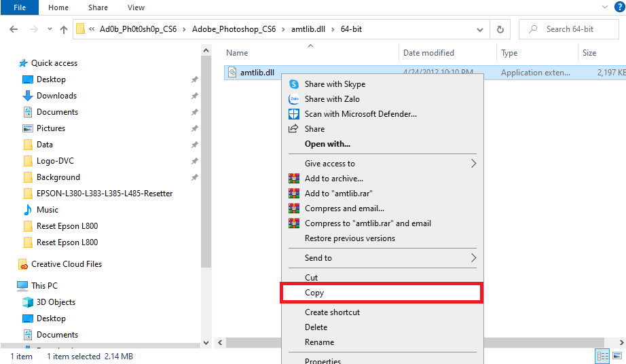This screenshot has height=364, width=626.
Task: Click the address bar folder icon
Action: coord(80,29)
